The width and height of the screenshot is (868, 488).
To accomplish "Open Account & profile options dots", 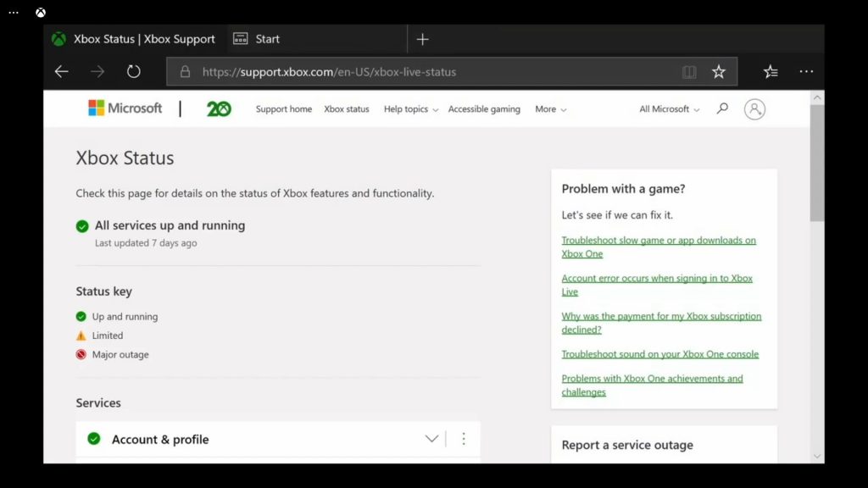I will point(464,439).
